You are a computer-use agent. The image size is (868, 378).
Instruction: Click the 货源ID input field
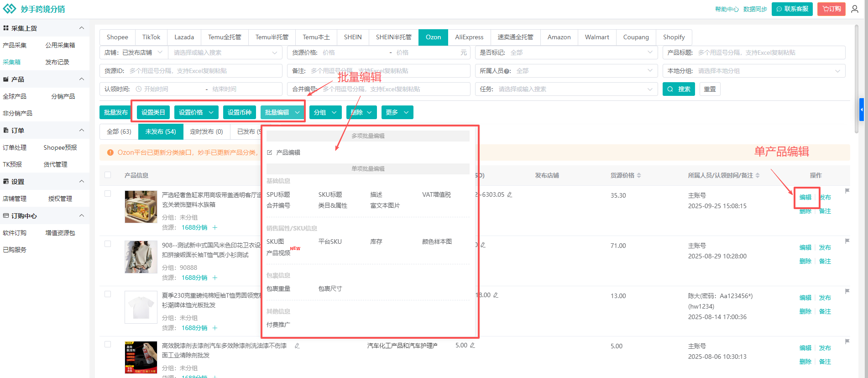click(x=203, y=71)
